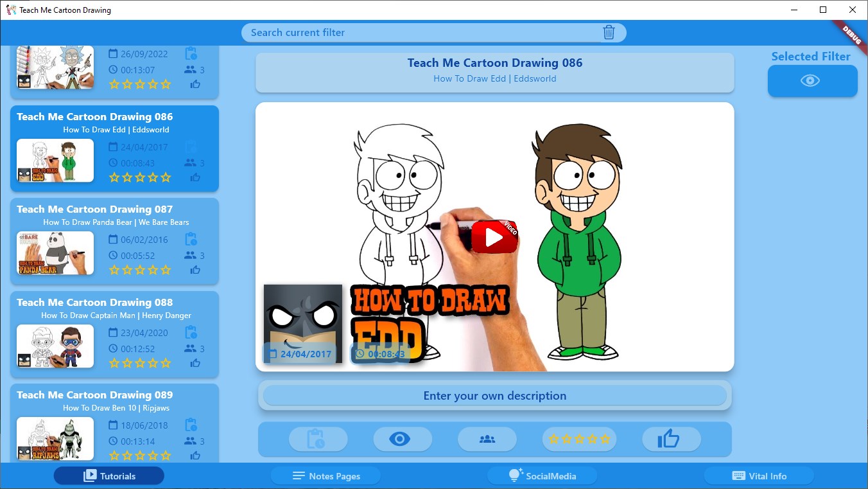Click the people icon on card 086
Image resolution: width=868 pixels, height=489 pixels.
point(190,163)
